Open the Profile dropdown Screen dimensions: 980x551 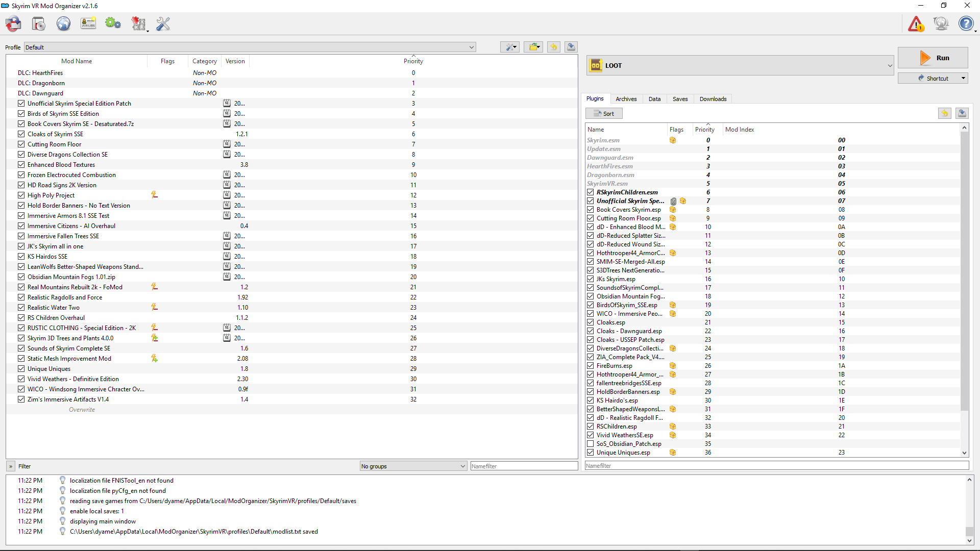tap(250, 47)
